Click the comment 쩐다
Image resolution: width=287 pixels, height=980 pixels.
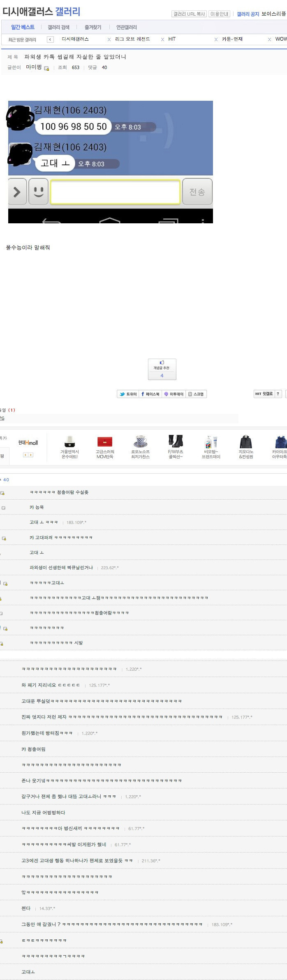point(26,908)
